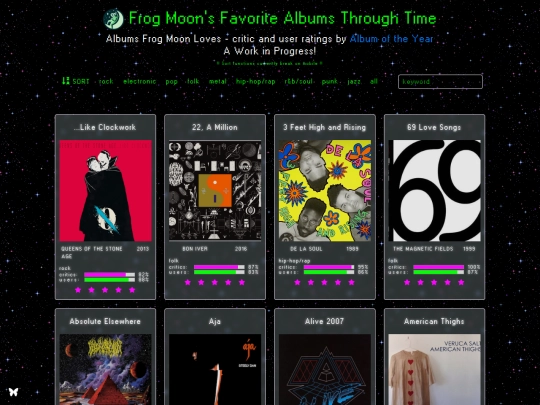Image resolution: width=540 pixels, height=405 pixels.
Task: Select the hip-hop/rap genre filter
Action: point(256,82)
